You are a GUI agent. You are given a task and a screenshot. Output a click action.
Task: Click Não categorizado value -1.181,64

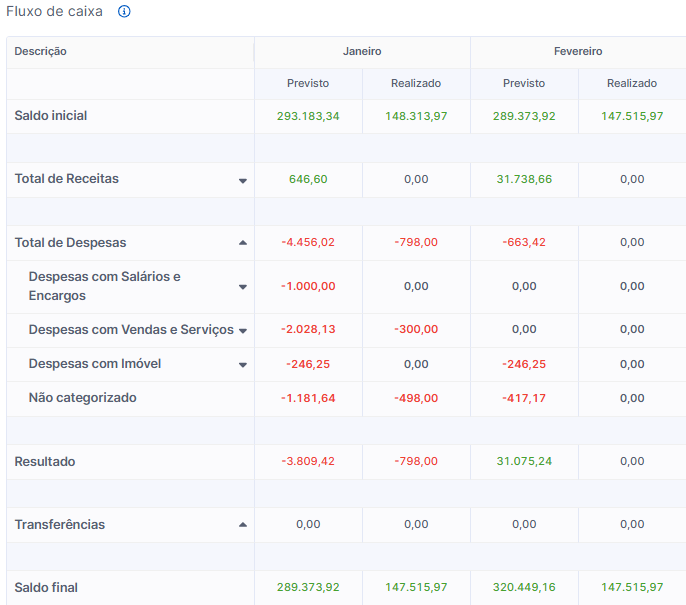(308, 399)
